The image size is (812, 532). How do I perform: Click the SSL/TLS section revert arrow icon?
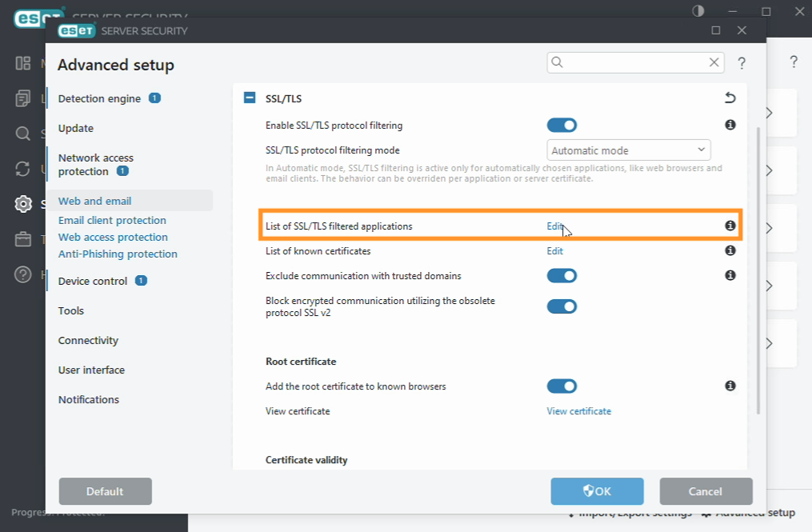point(730,98)
